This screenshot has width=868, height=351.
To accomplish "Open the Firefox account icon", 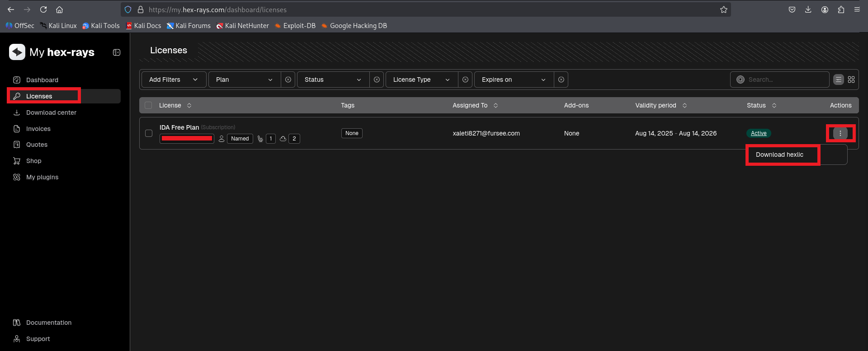I will [825, 9].
